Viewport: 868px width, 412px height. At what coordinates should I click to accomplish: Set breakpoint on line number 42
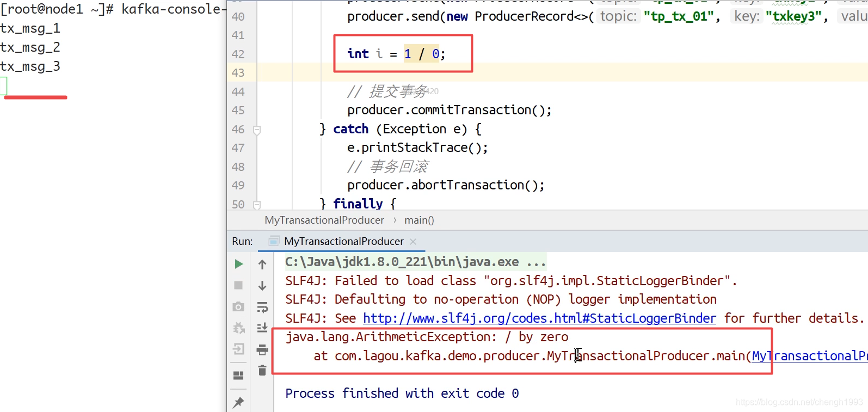click(x=238, y=54)
